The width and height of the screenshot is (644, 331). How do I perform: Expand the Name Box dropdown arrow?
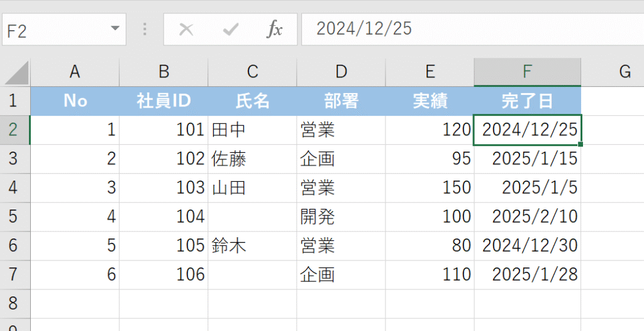pos(114,29)
